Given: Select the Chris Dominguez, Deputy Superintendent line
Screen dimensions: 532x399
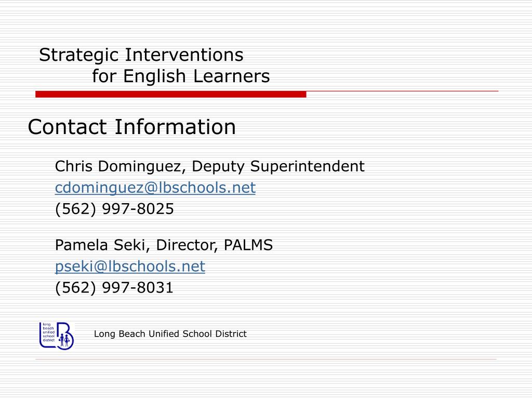Looking at the screenshot, I should [210, 166].
